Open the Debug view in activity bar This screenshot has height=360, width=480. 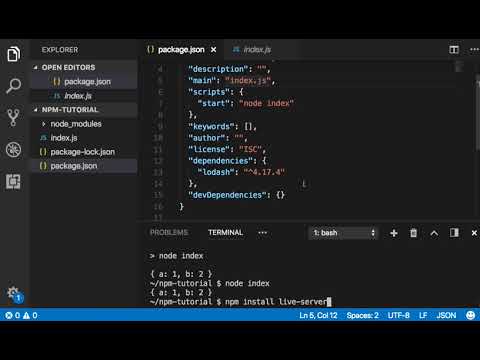point(13,149)
